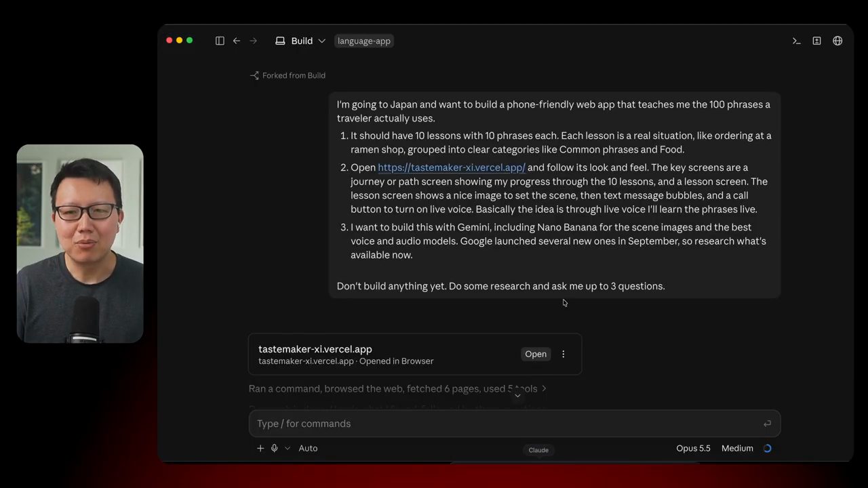Open the Build mode dropdown
This screenshot has height=488, width=868.
point(300,41)
